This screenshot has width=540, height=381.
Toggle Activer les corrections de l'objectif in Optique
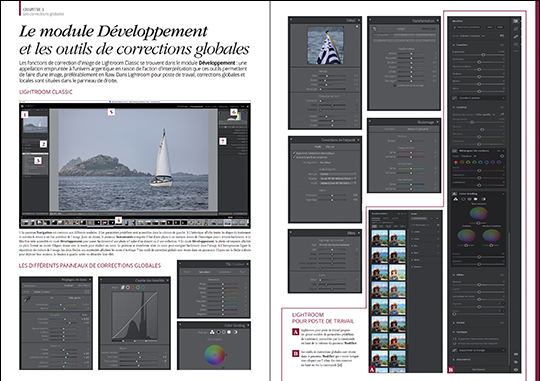click(x=455, y=343)
